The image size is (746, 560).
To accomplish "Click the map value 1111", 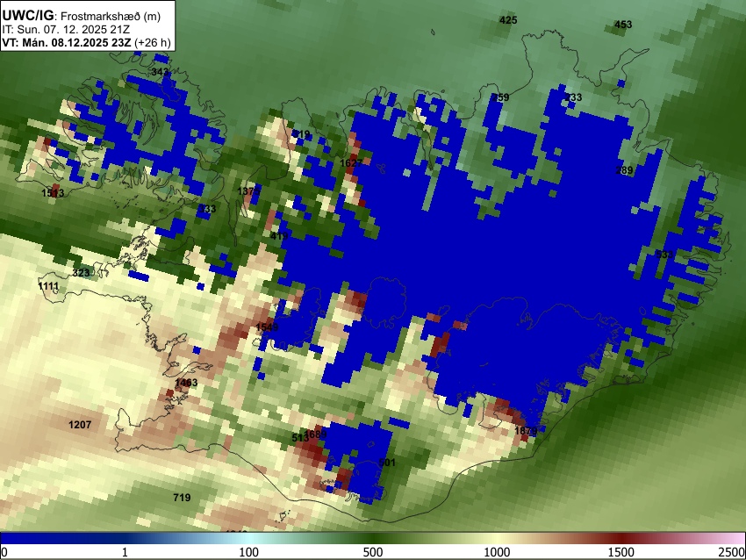I will (48, 286).
